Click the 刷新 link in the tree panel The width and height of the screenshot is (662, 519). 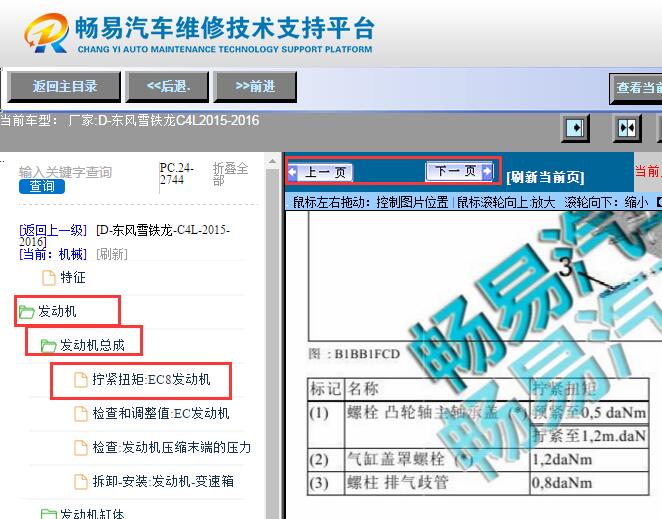click(x=112, y=254)
